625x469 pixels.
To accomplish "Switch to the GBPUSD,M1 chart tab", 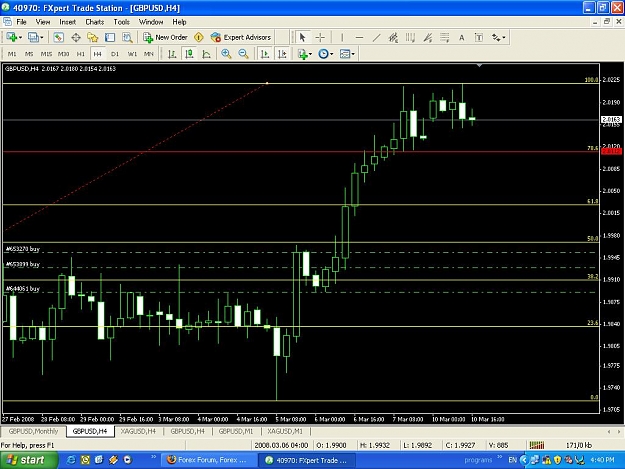I will (x=236, y=431).
